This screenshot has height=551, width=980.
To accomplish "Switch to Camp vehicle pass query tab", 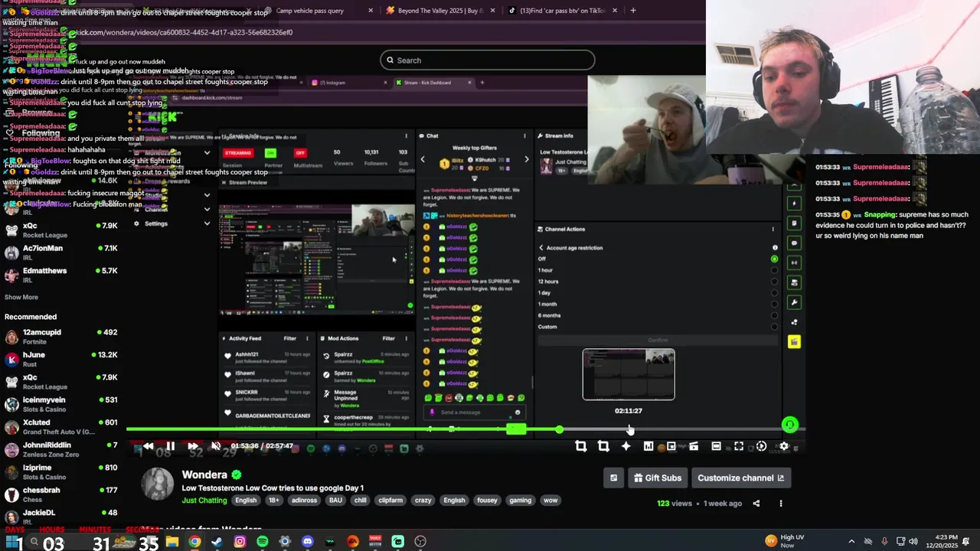I will pyautogui.click(x=318, y=11).
